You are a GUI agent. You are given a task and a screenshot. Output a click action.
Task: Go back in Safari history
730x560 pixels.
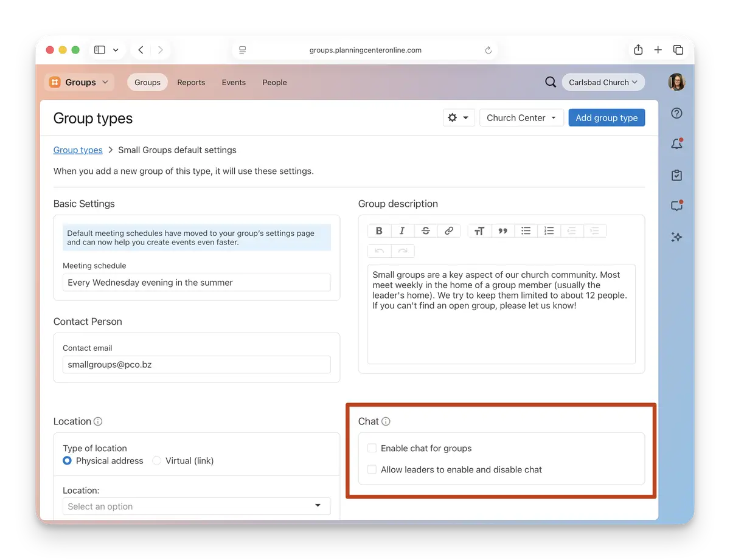pyautogui.click(x=141, y=50)
